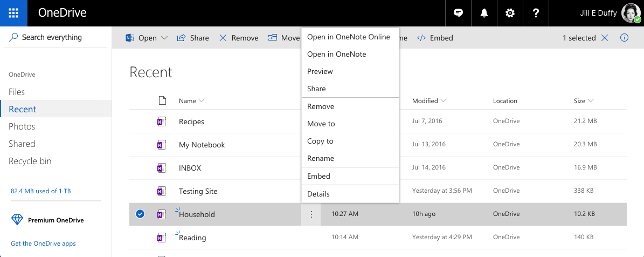The image size is (644, 257).
Task: Sort by the Size column header
Action: (584, 101)
